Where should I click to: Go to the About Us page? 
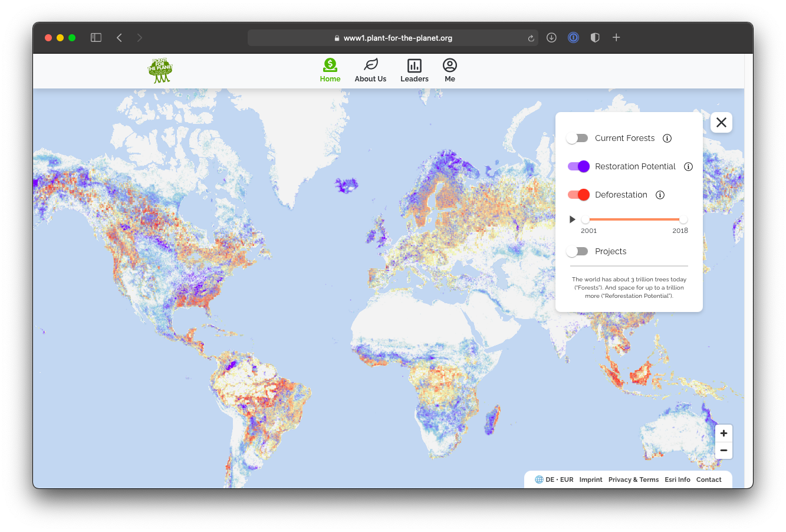(x=370, y=71)
